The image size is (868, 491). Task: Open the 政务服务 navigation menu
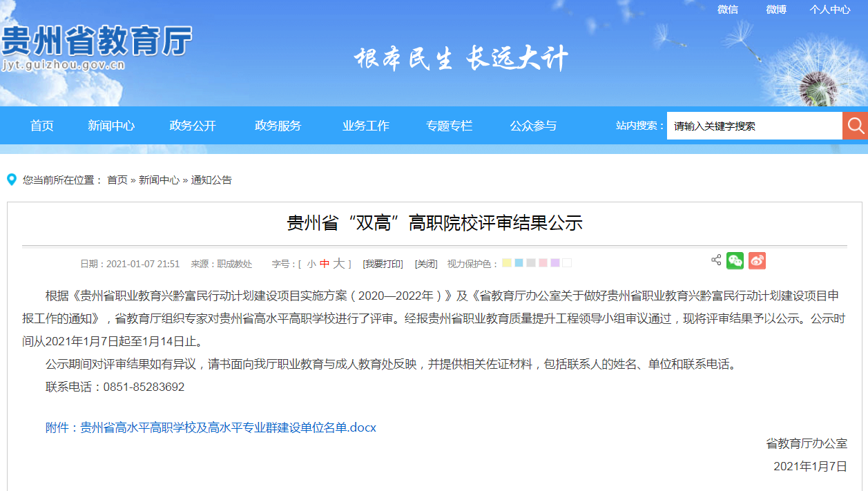(x=278, y=125)
